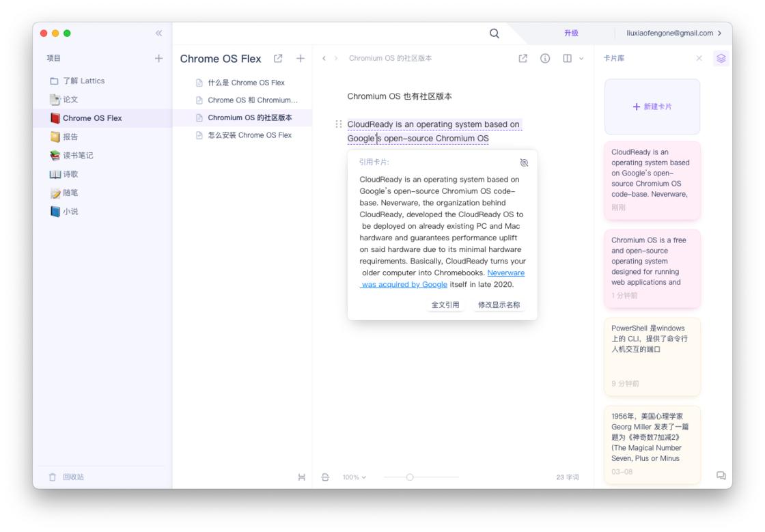Open the CloudReady card in card library
The height and width of the screenshot is (532, 765).
(x=652, y=180)
